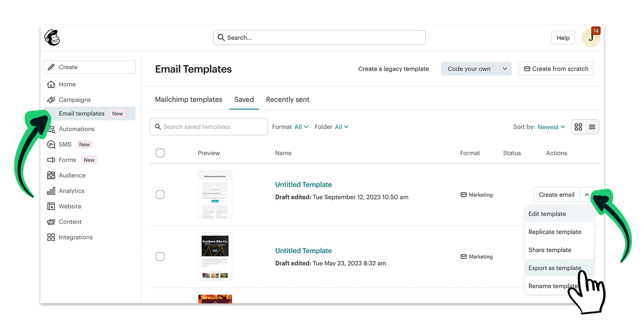Click the Integrations grid icon

tap(51, 237)
